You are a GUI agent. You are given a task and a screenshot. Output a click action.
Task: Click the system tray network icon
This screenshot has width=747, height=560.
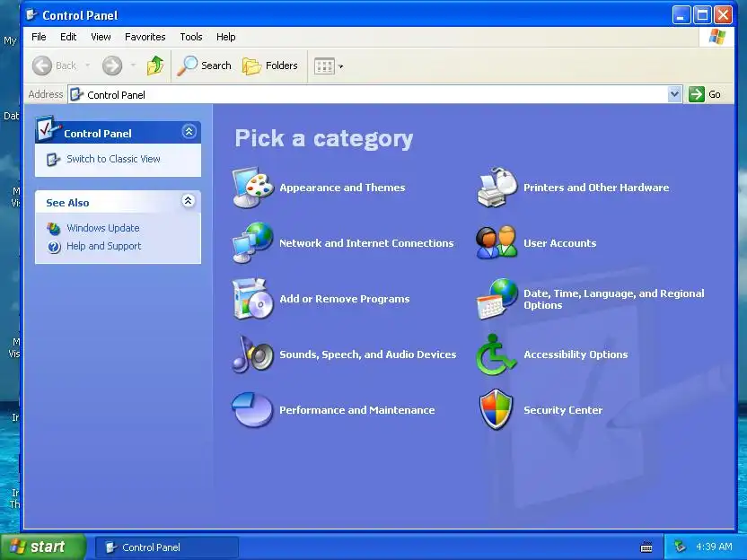click(680, 547)
